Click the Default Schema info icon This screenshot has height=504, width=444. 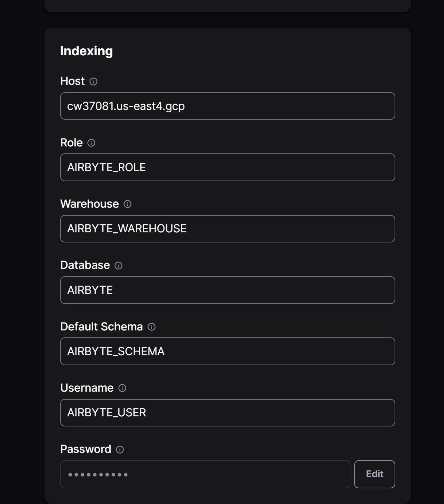point(151,327)
